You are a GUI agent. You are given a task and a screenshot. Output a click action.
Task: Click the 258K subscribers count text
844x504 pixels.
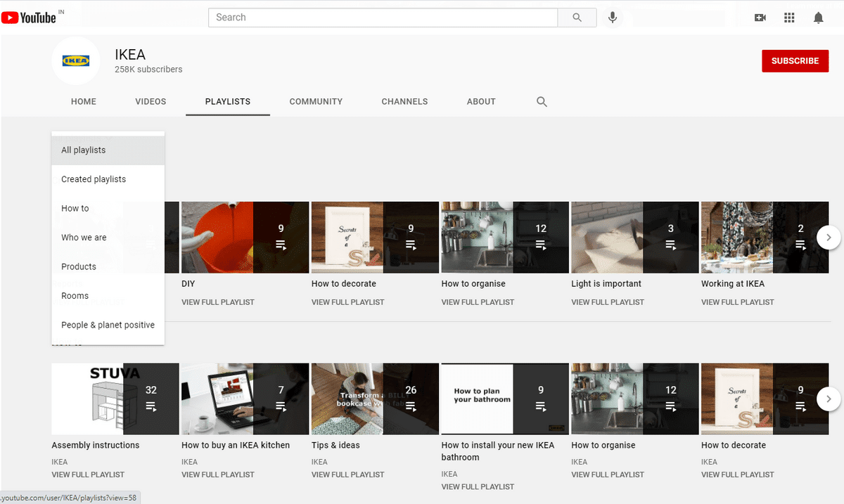[148, 70]
